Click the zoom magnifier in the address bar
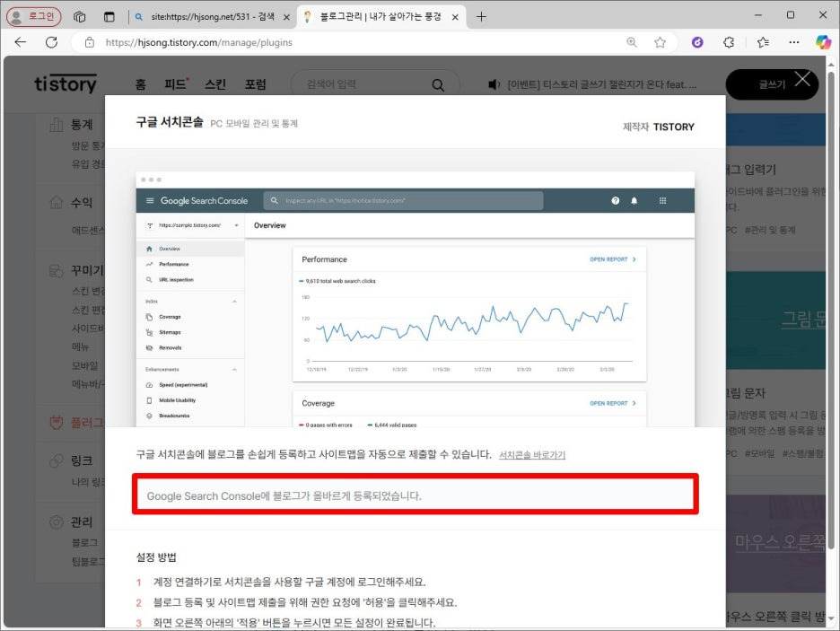This screenshot has height=631, width=840. point(632,42)
